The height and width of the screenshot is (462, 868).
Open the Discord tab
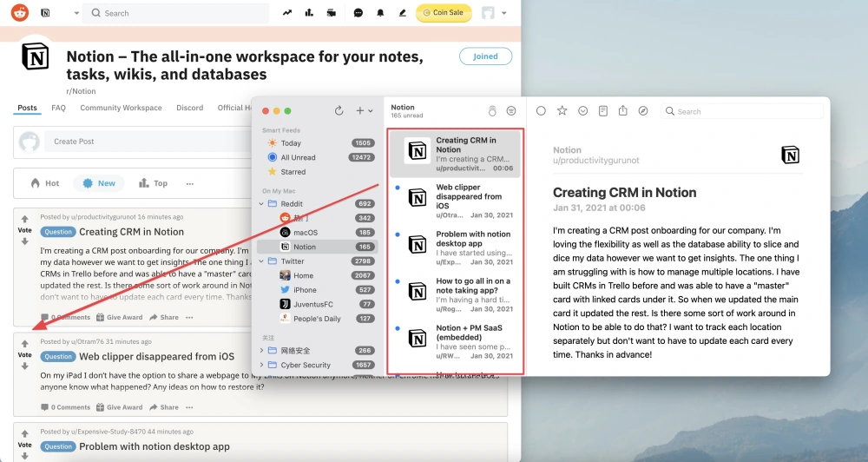coord(190,108)
